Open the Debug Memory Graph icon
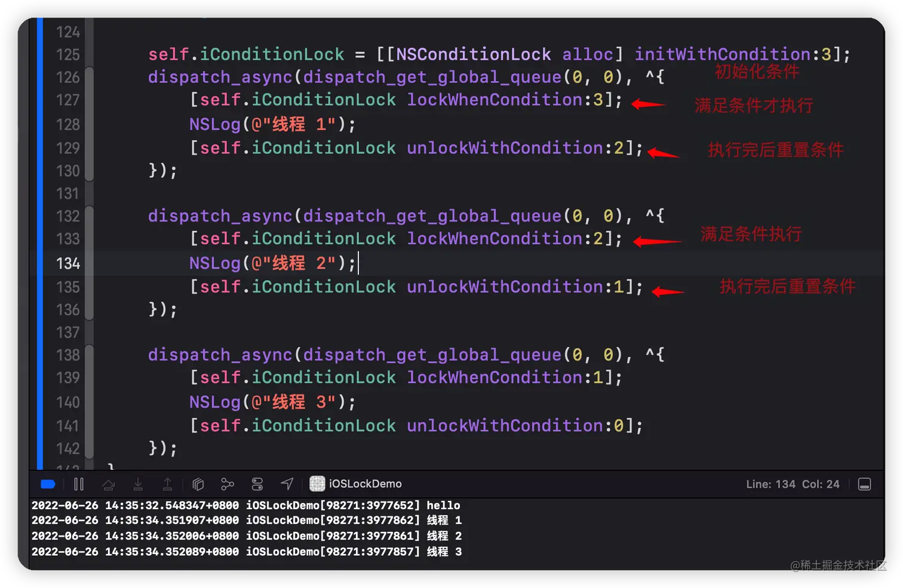The image size is (903, 588). (228, 484)
